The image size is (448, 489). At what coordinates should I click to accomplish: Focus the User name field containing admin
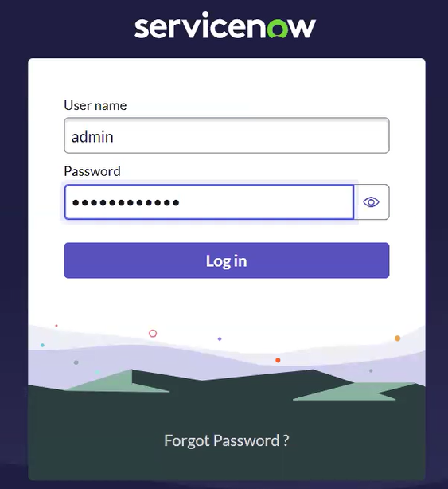coord(227,135)
